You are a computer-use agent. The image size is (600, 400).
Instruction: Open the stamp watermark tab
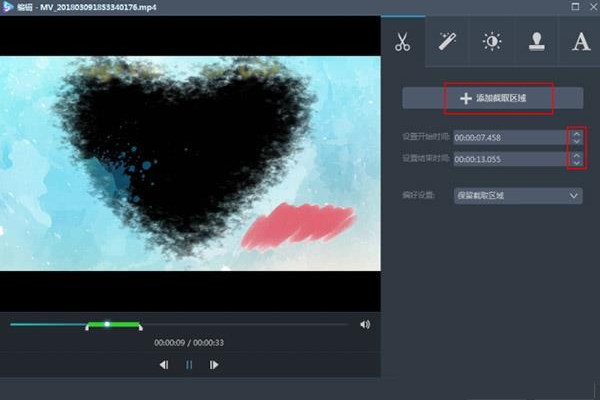(536, 42)
